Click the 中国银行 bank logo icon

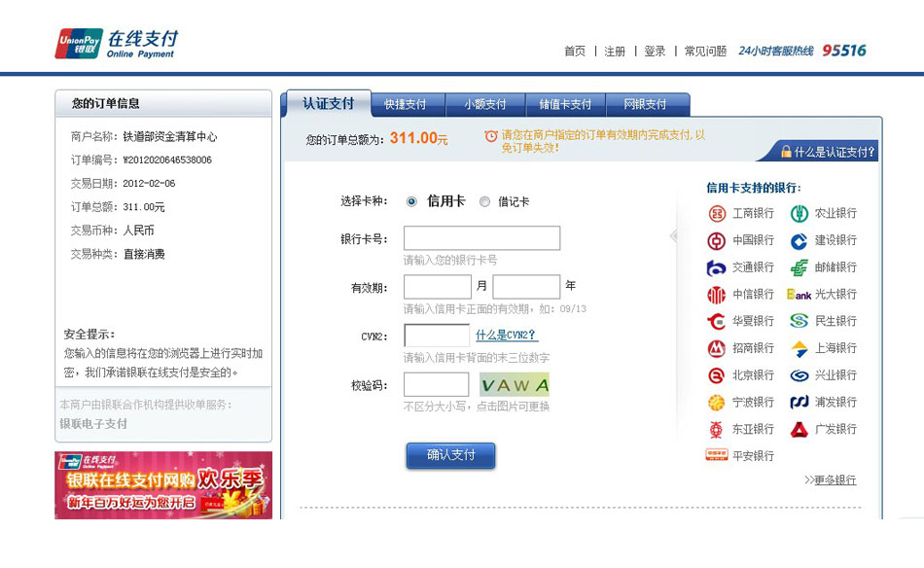[717, 240]
